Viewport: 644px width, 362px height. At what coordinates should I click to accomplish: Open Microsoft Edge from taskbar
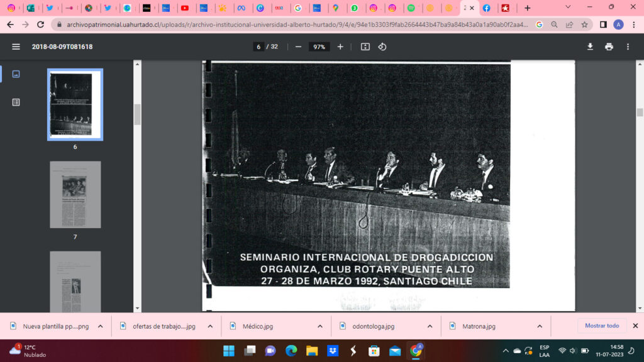point(291,351)
